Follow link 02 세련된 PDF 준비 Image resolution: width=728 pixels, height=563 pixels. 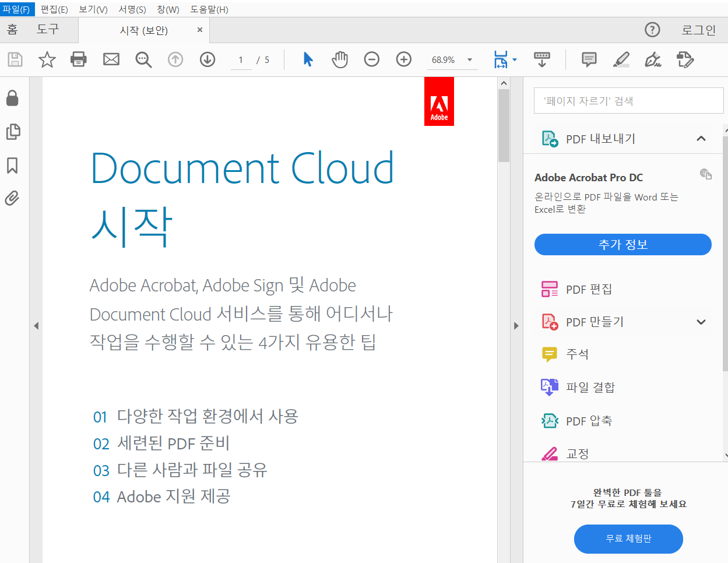[161, 444]
